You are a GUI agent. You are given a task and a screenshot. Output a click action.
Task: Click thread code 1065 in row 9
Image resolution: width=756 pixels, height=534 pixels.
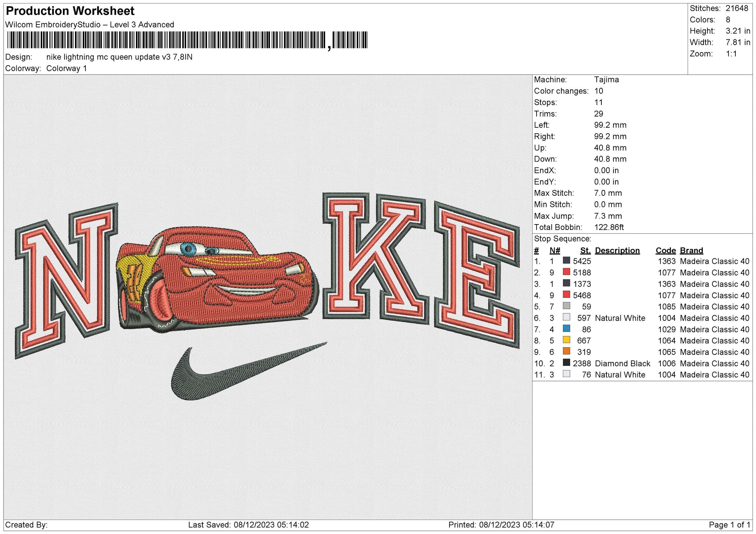coord(667,352)
